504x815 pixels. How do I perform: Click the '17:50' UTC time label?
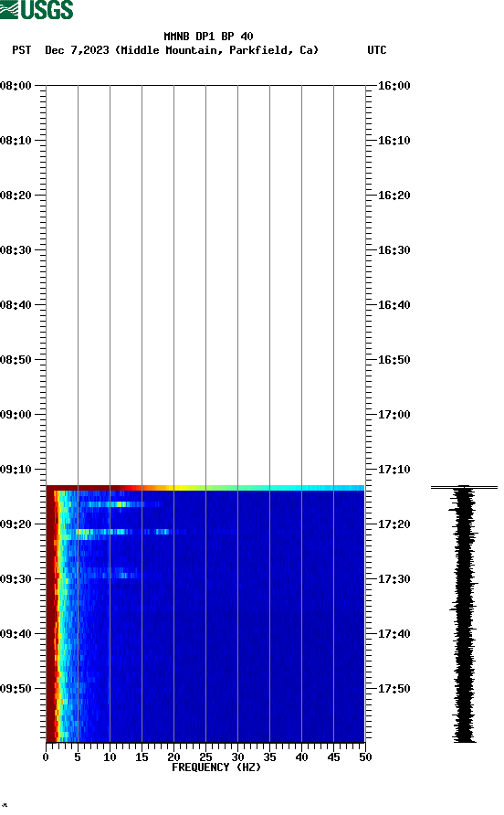pos(394,689)
